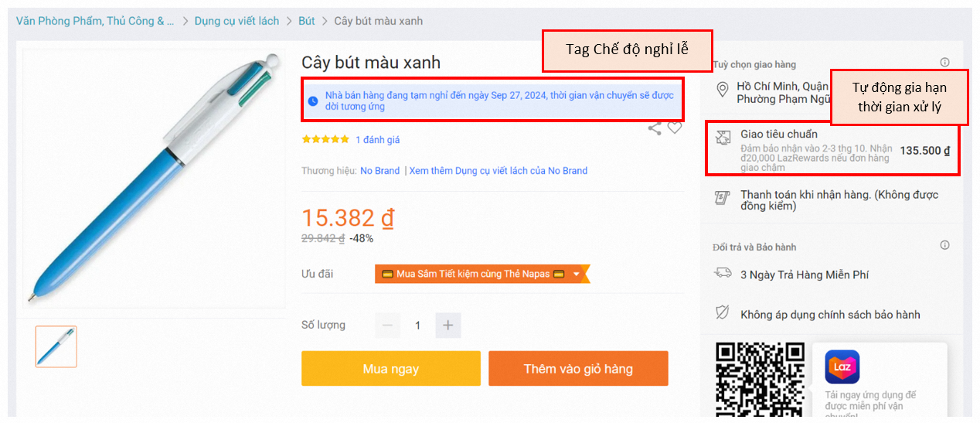Click the Giao tiêu chuẩn delivery icon
This screenshot has width=980, height=423.
click(723, 138)
